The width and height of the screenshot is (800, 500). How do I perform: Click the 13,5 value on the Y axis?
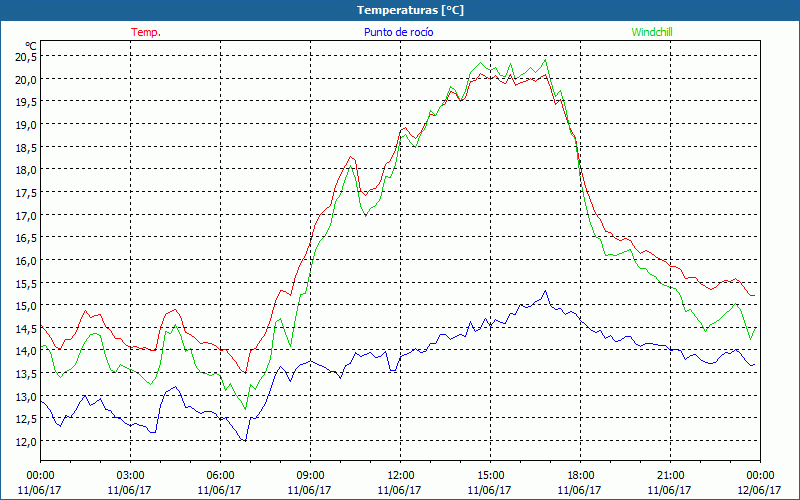pyautogui.click(x=26, y=373)
